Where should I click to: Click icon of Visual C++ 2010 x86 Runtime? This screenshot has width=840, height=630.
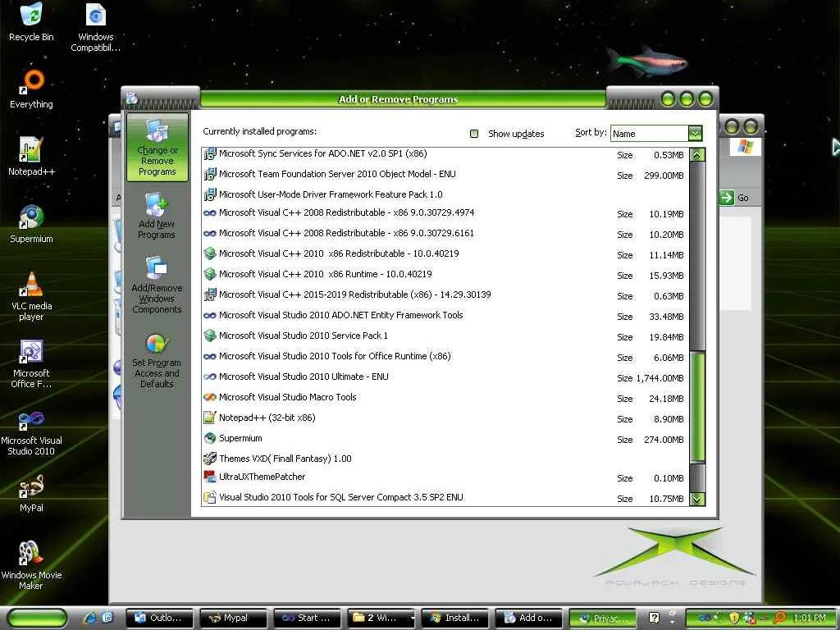(x=210, y=274)
